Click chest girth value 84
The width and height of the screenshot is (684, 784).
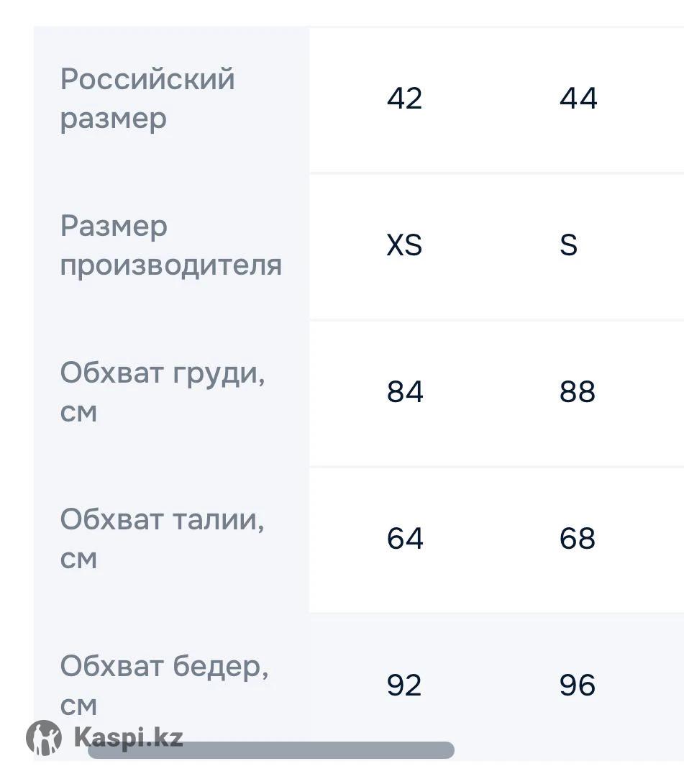coord(405,392)
